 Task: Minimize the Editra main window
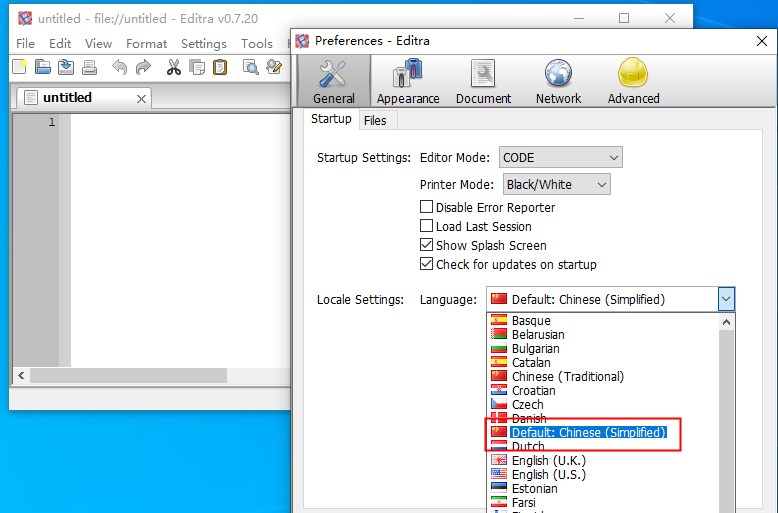(x=579, y=18)
